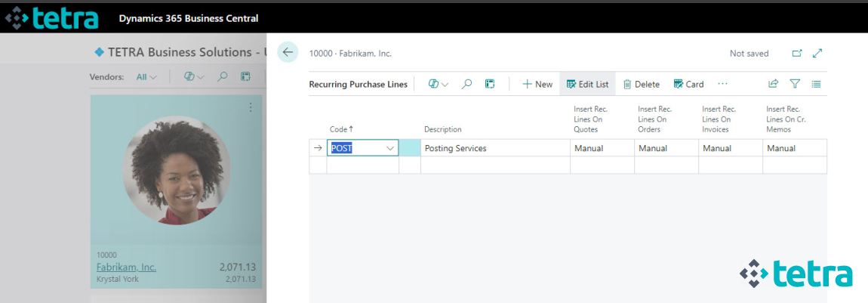This screenshot has width=868, height=303.
Task: Select the Posting Services description cell
Action: [495, 148]
